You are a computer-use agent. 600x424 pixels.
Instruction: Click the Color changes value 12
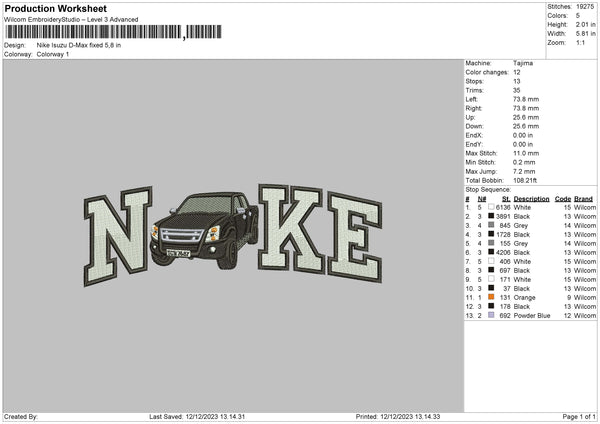click(517, 72)
